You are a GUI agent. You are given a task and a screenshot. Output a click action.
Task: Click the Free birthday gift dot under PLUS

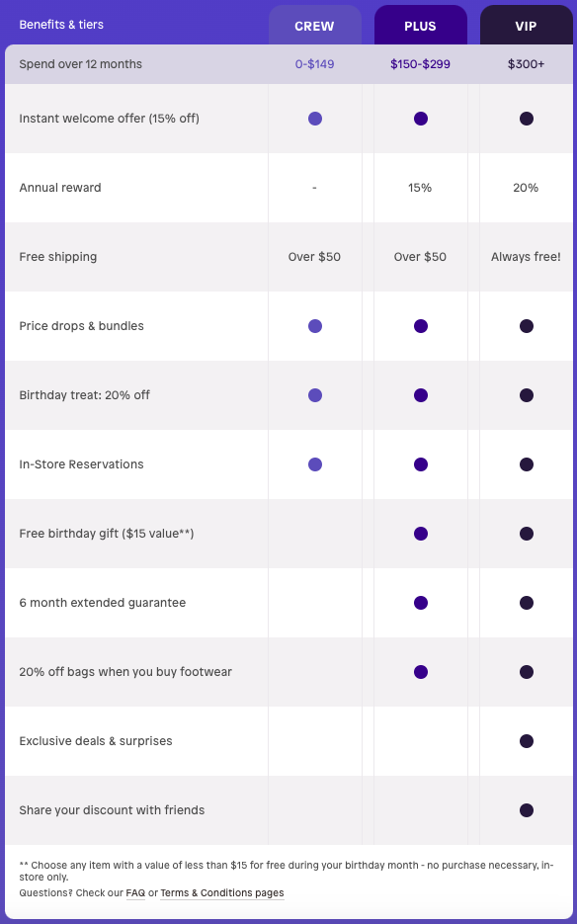tap(421, 533)
